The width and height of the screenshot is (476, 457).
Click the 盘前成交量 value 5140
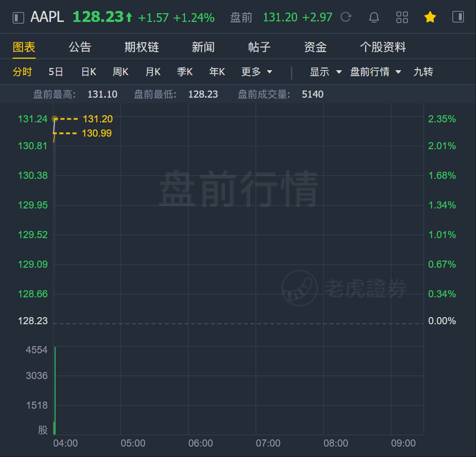[313, 94]
